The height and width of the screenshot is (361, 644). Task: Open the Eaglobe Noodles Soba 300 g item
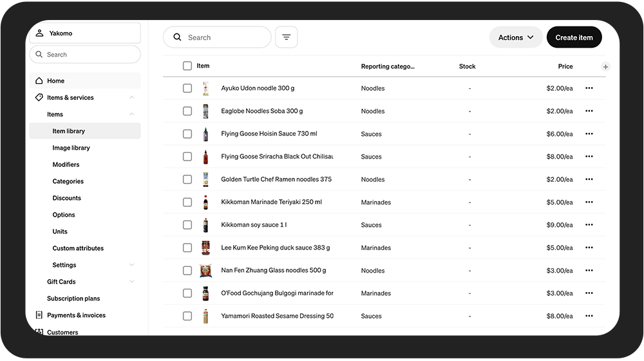click(x=262, y=111)
